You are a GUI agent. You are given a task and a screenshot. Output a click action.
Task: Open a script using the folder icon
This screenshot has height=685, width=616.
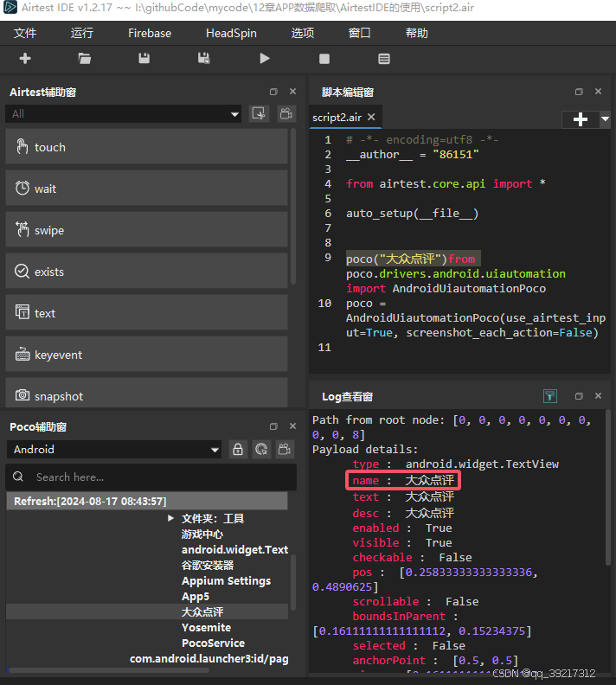[84, 59]
